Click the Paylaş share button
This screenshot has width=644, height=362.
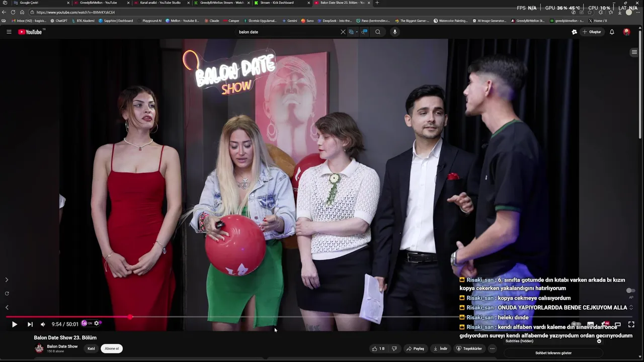coord(416,348)
